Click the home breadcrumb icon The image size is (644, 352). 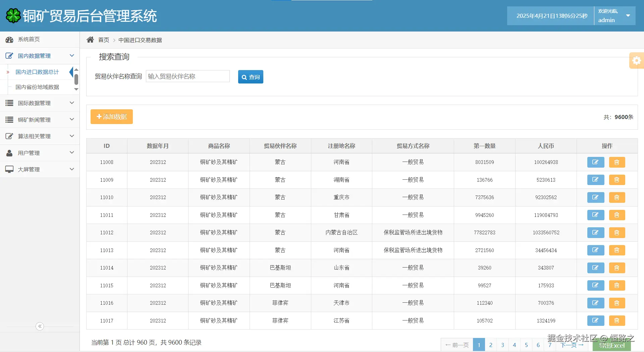(x=90, y=40)
